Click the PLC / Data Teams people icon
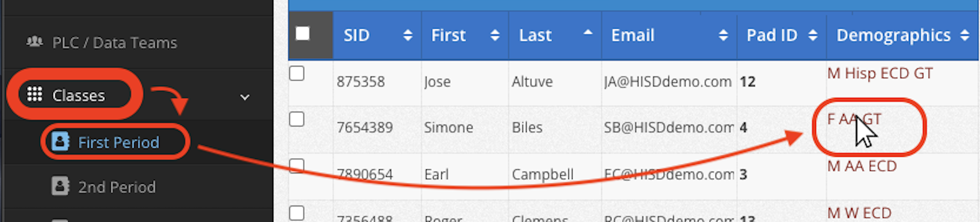Viewport: 980px width, 222px height. pyautogui.click(x=35, y=42)
